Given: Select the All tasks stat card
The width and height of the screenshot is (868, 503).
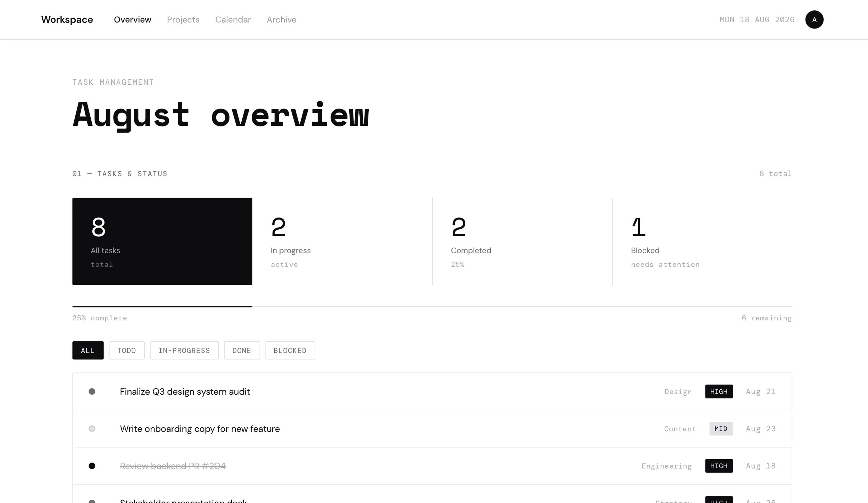Looking at the screenshot, I should pos(162,241).
